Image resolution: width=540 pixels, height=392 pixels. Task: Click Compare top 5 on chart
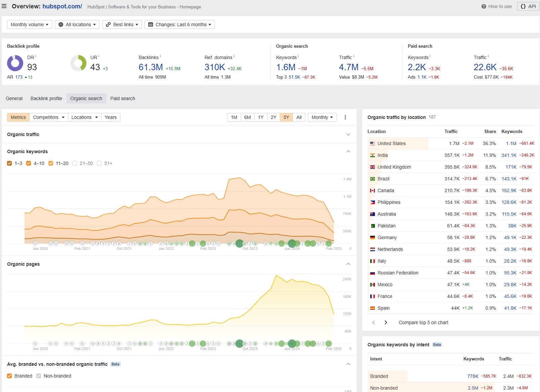[x=423, y=322]
